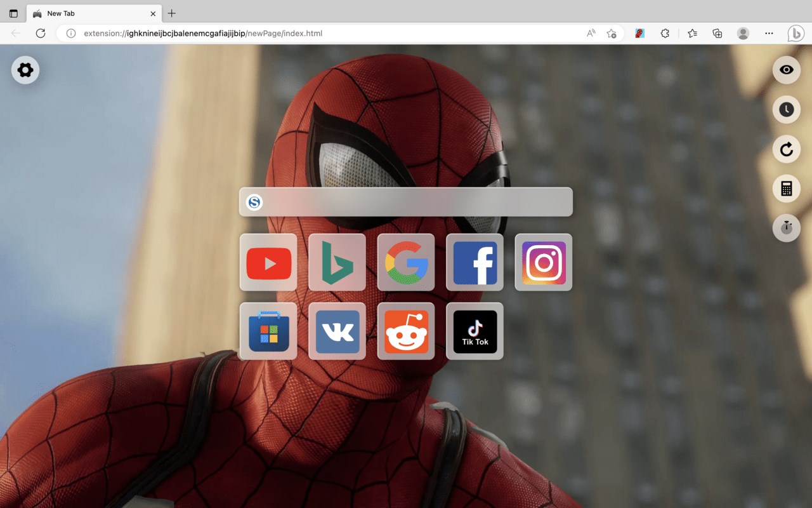Reload the page with browser refresh button

[41, 33]
